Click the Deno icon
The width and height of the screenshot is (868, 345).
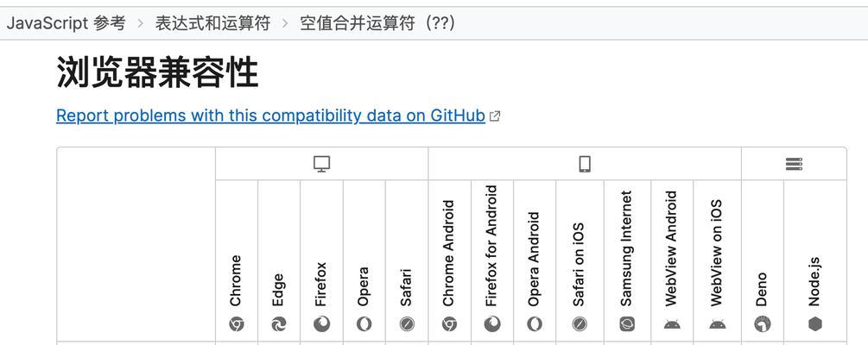pyautogui.click(x=763, y=324)
